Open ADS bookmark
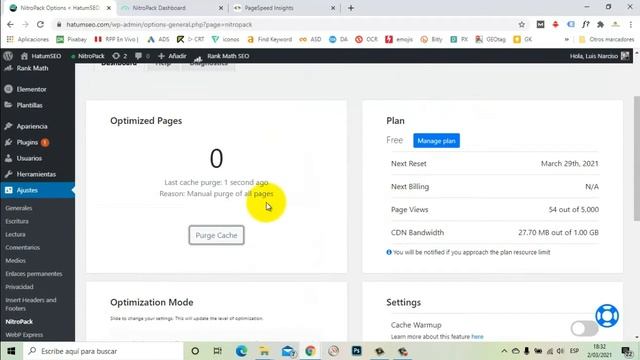 click(x=158, y=39)
